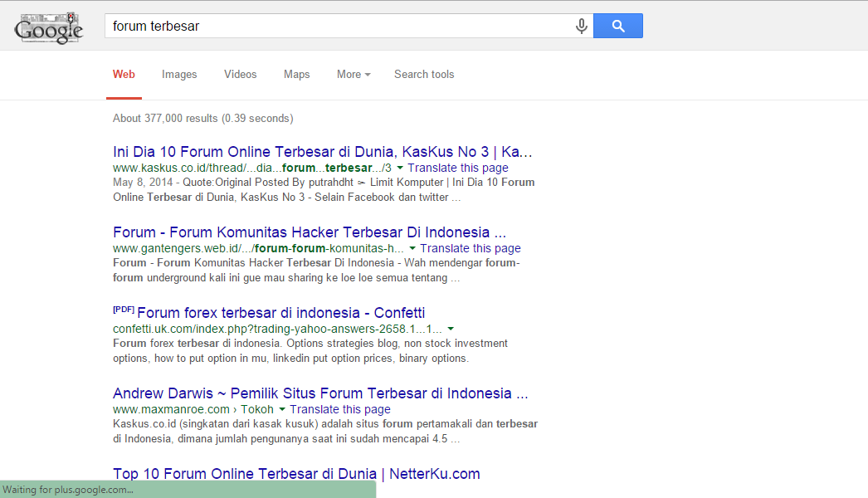Start voice search with microphone icon
868x498 pixels.
581,26
